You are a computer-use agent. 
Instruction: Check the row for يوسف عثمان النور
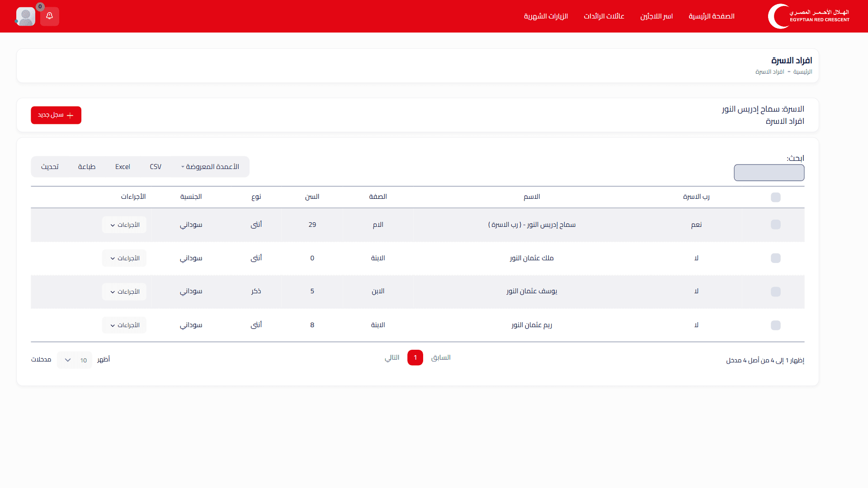click(776, 291)
